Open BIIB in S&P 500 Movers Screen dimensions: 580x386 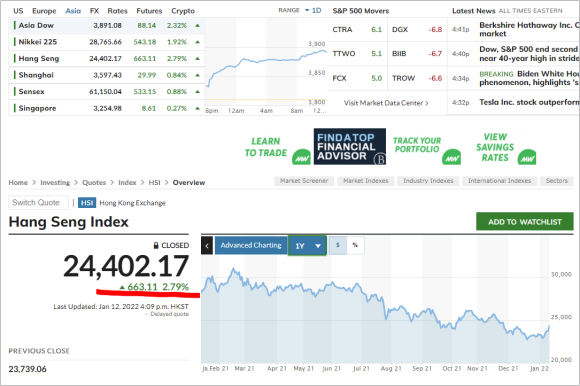[417, 54]
